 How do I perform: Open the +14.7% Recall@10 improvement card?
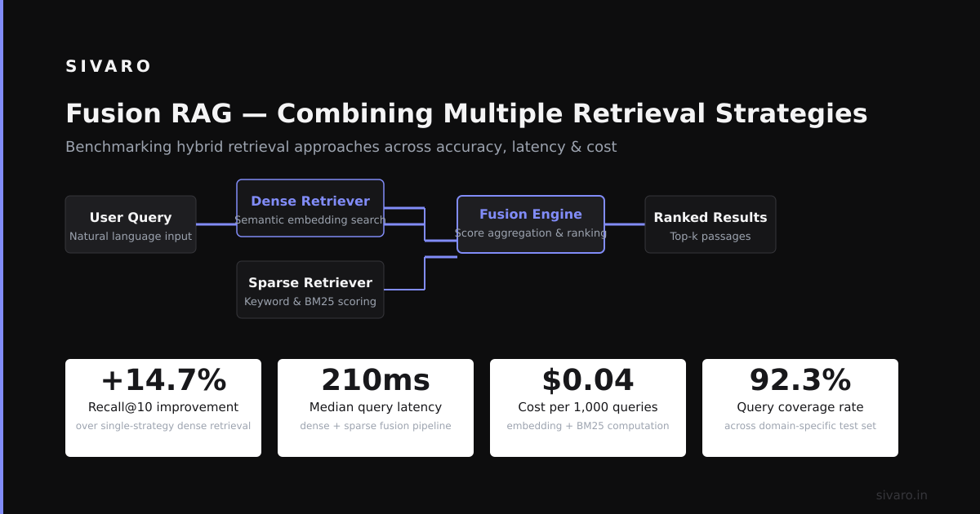coord(163,408)
